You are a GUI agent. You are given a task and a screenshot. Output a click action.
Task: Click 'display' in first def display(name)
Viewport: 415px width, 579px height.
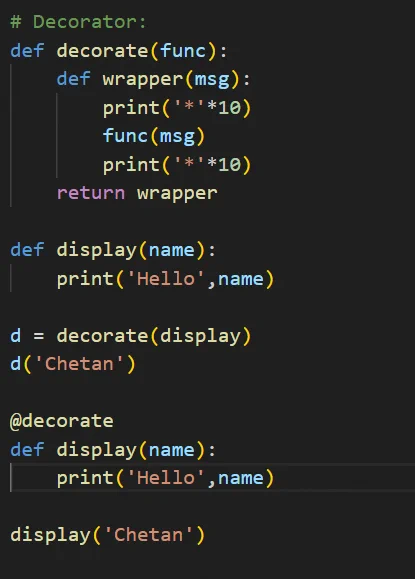point(97,250)
